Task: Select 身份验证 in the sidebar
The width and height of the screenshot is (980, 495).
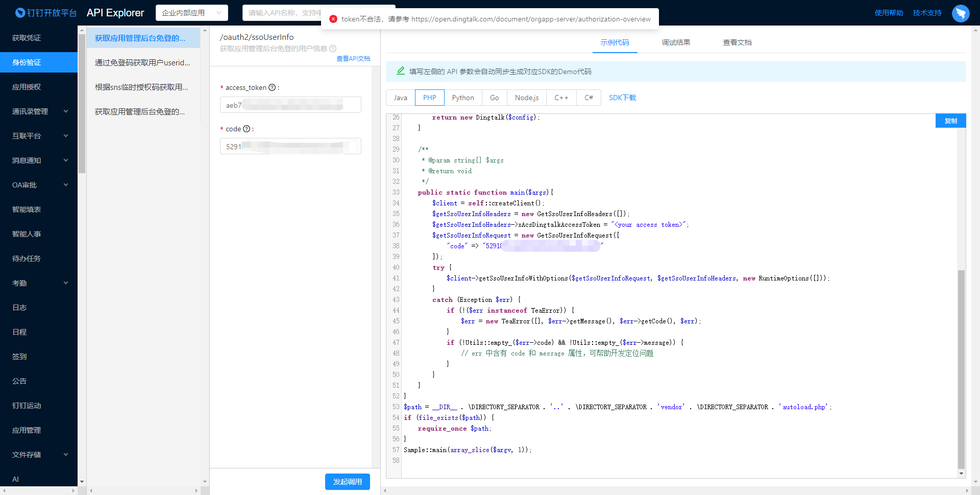Action: (x=39, y=62)
